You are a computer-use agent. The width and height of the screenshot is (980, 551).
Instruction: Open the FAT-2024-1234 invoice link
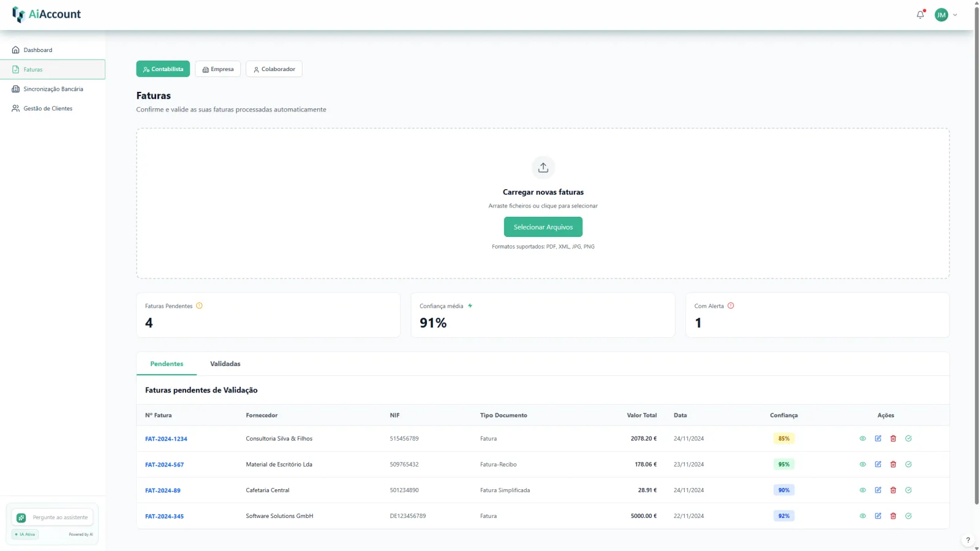pos(166,439)
